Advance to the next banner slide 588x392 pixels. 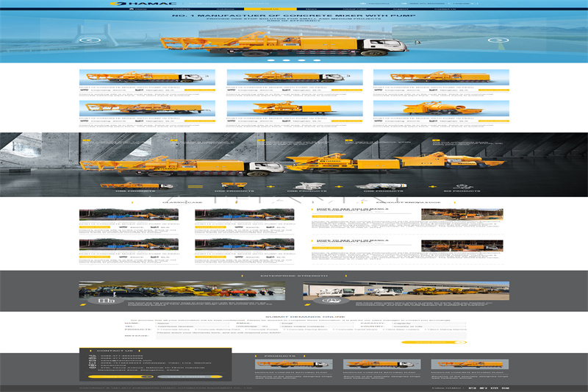499,40
